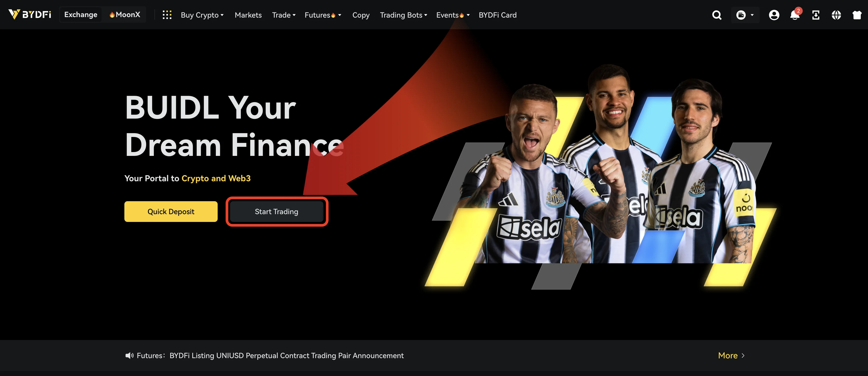Open the Markets page
The width and height of the screenshot is (868, 376).
pos(248,15)
